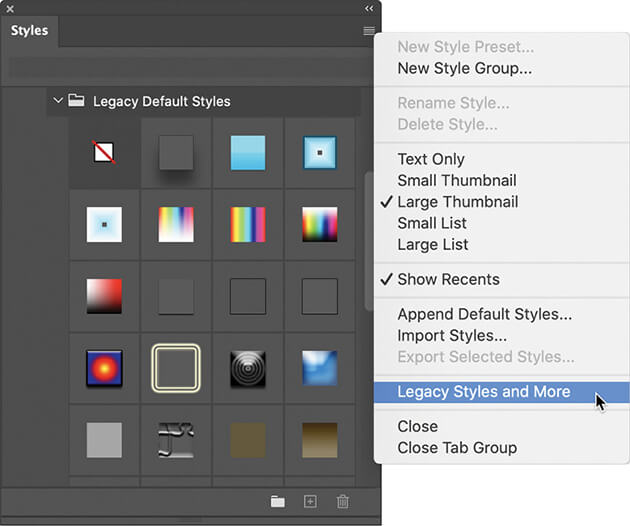The width and height of the screenshot is (630, 526).
Task: Select the no style red slash thumbnail
Action: point(104,153)
